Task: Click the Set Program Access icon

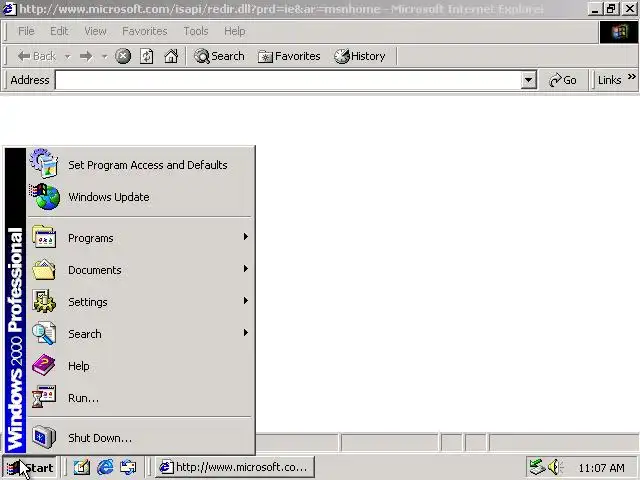Action: coord(44,164)
